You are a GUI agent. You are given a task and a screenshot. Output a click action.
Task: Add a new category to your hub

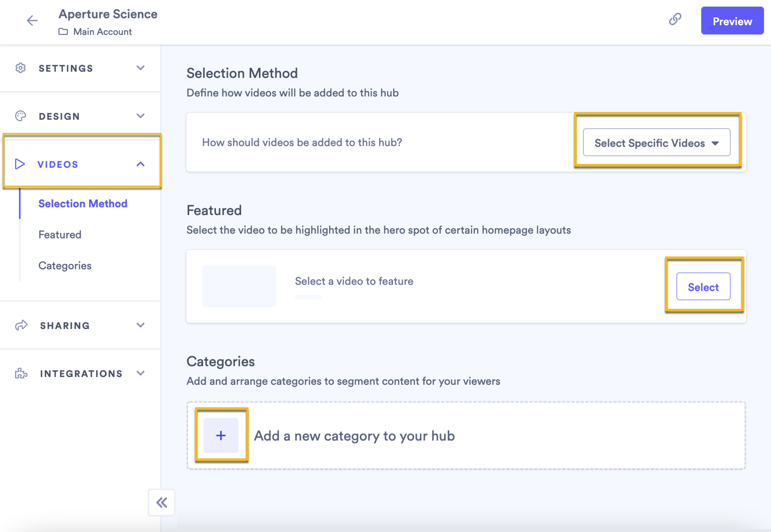(x=221, y=435)
